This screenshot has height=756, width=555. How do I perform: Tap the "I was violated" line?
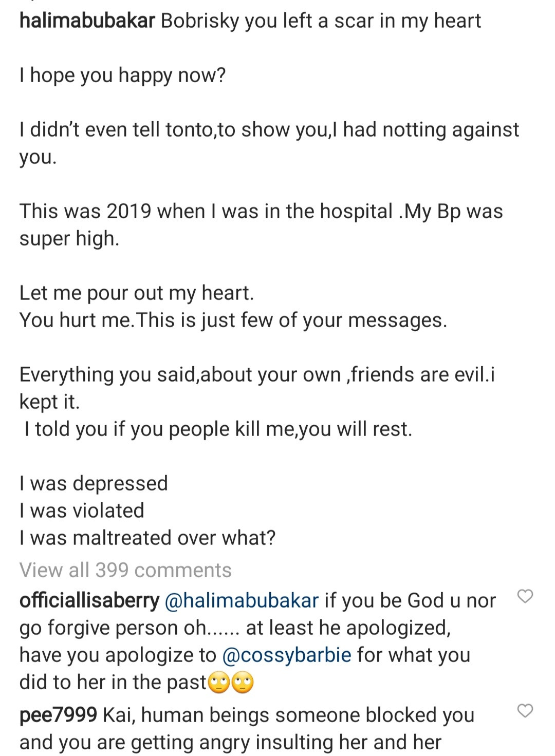tap(82, 511)
